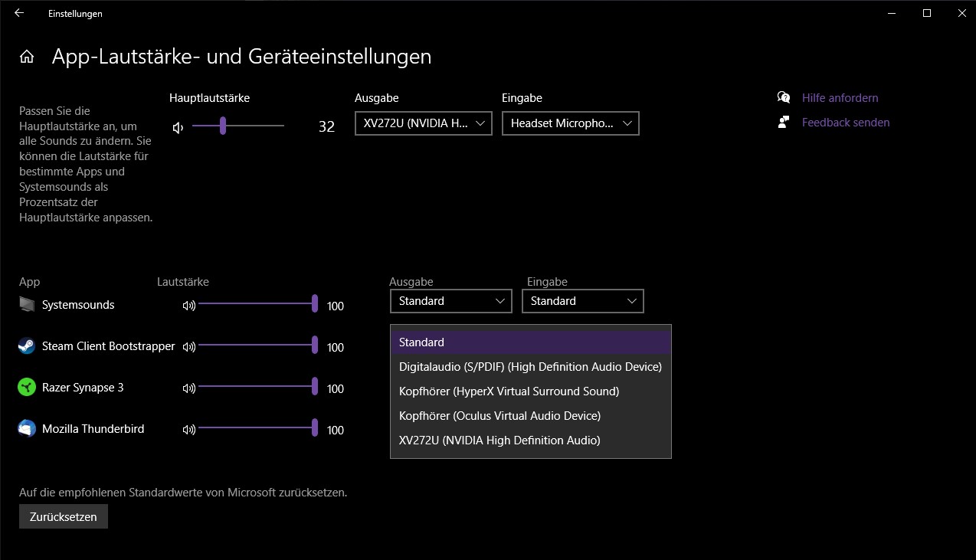
Task: Click the Razer Synapse 3 app icon
Action: click(x=27, y=388)
